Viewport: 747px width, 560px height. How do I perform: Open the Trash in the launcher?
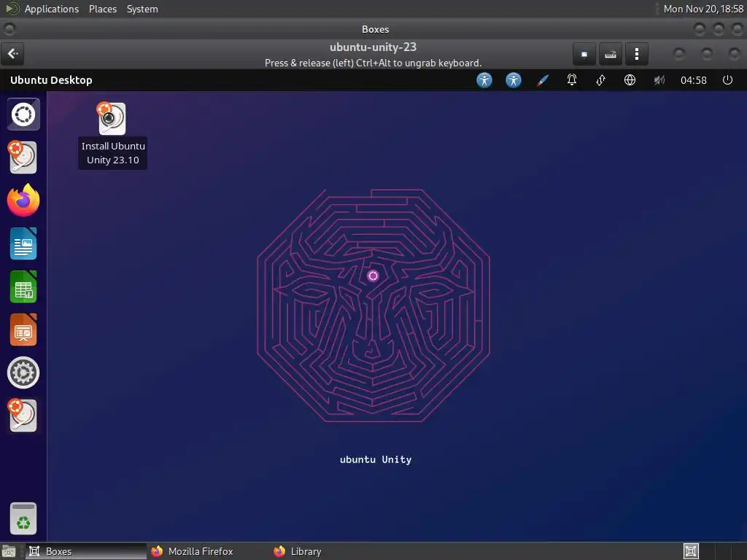[23, 518]
